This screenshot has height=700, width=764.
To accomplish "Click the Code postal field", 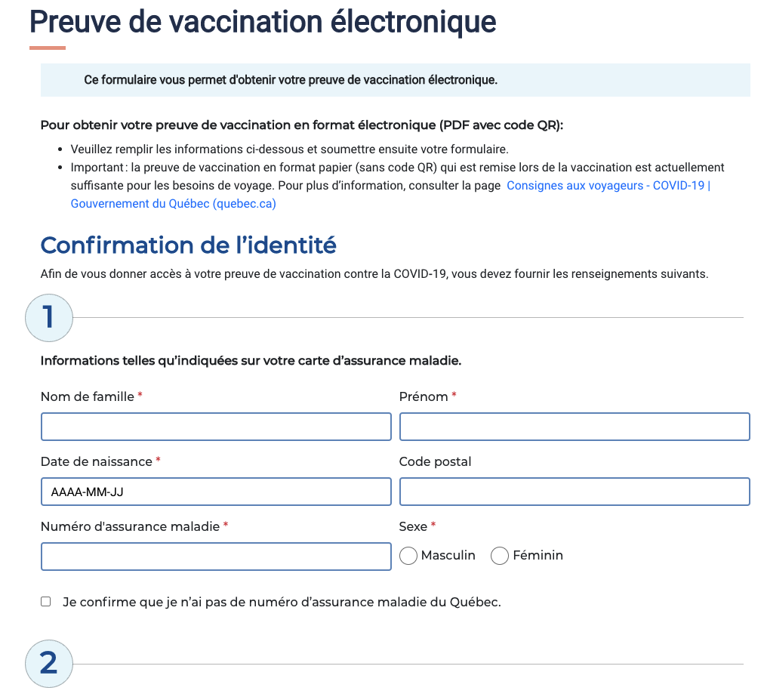I will click(x=575, y=491).
